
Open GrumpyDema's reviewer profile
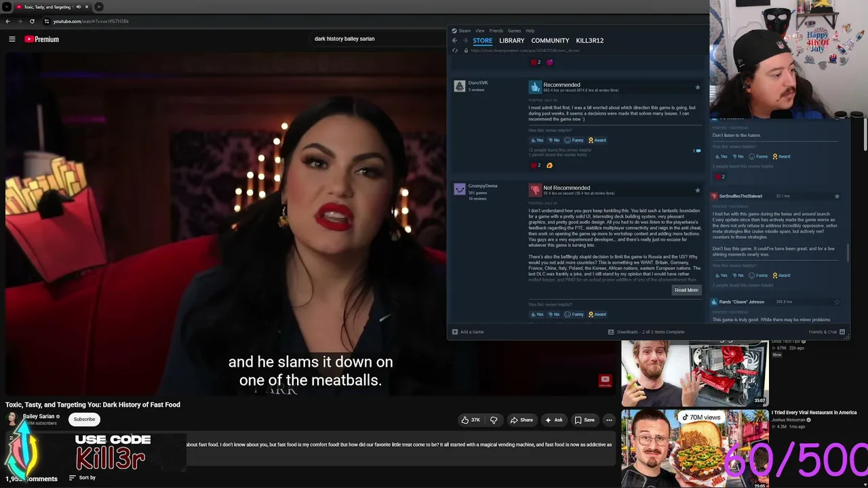483,186
